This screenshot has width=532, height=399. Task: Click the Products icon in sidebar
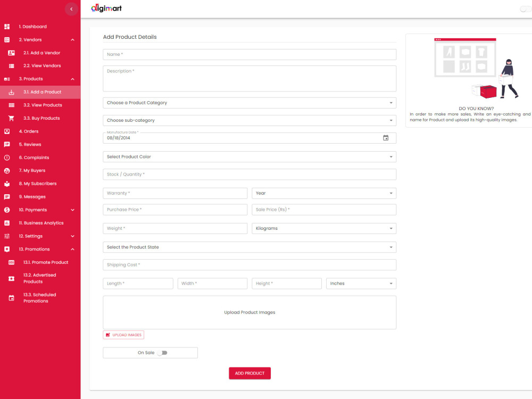point(7,79)
